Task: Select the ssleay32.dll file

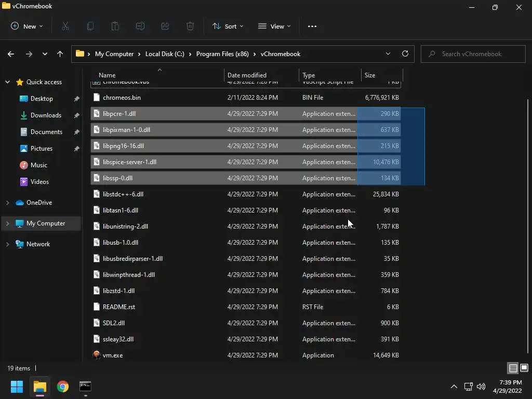Action: 246,339
